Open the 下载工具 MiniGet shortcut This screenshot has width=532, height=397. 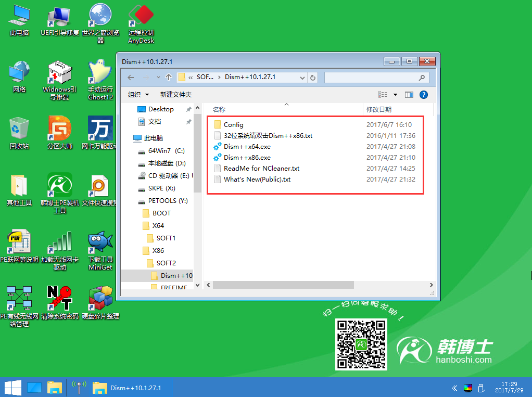[100, 250]
